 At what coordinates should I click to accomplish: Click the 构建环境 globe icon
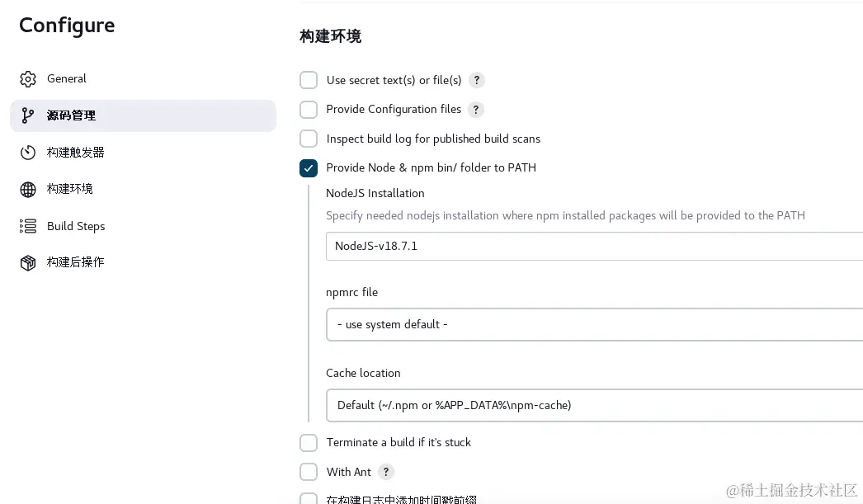point(28,189)
